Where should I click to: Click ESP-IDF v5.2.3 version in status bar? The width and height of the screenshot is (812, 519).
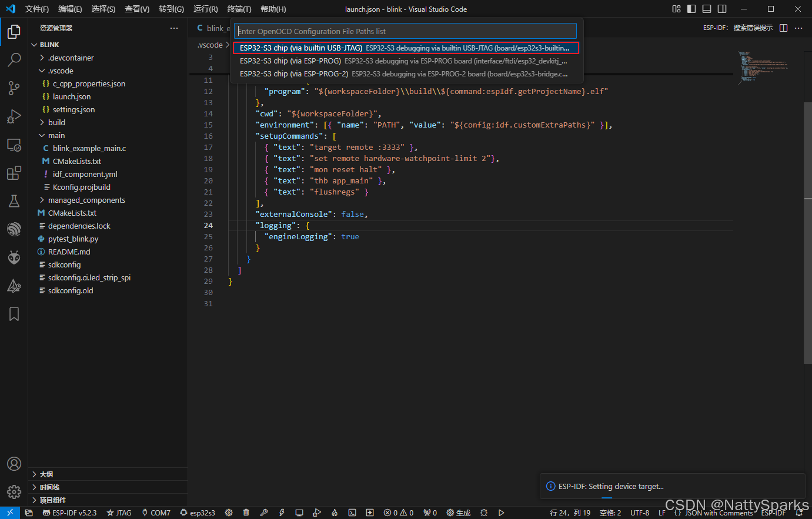[x=69, y=513]
